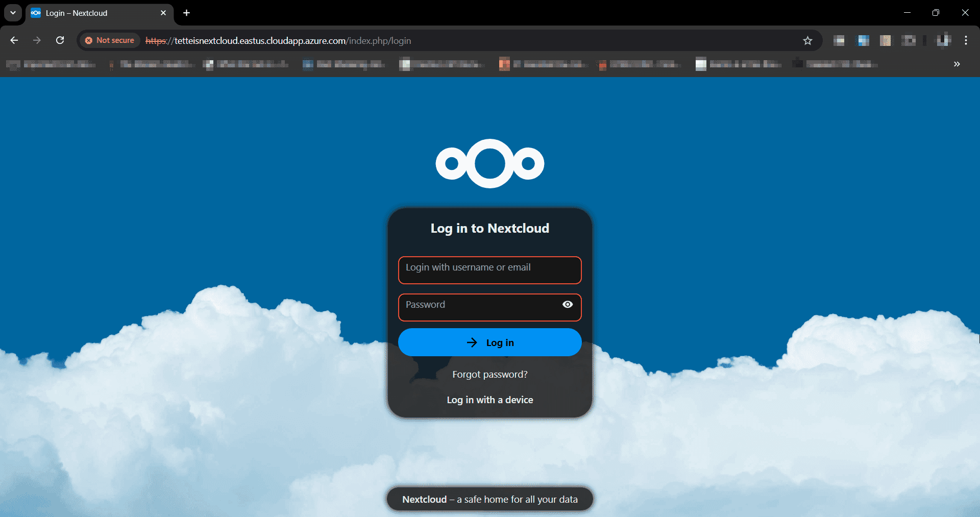Viewport: 980px width, 517px height.
Task: Open the Chrome three-dot menu
Action: (x=966, y=40)
